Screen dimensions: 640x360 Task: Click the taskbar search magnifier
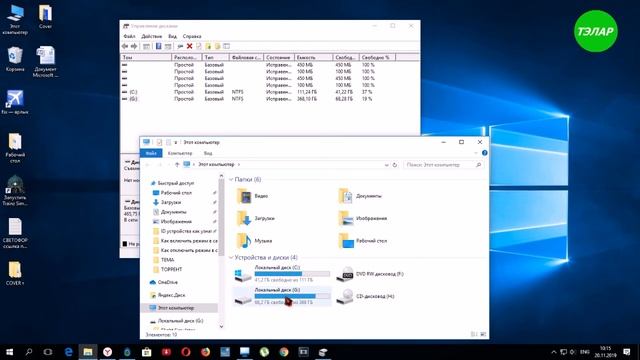pos(29,352)
